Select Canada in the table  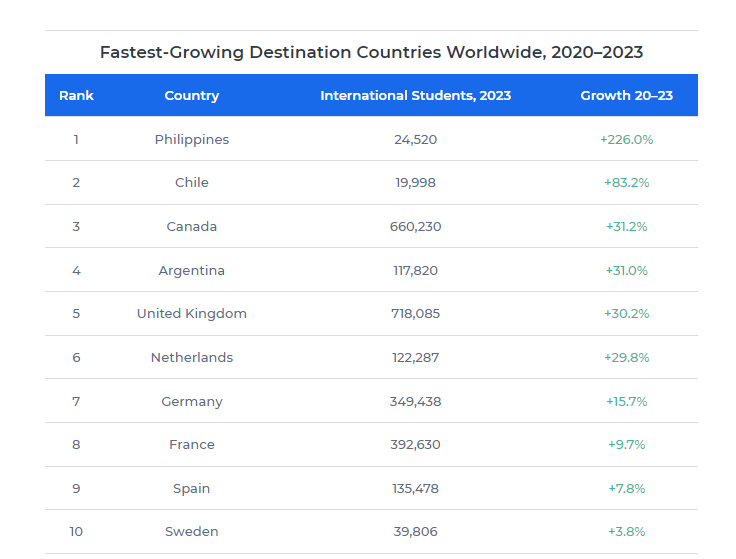(x=191, y=227)
